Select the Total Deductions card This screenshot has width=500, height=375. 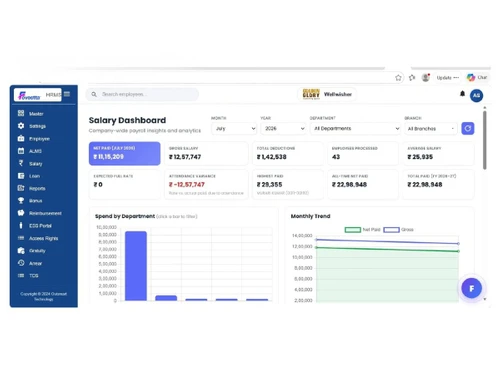pos(288,153)
